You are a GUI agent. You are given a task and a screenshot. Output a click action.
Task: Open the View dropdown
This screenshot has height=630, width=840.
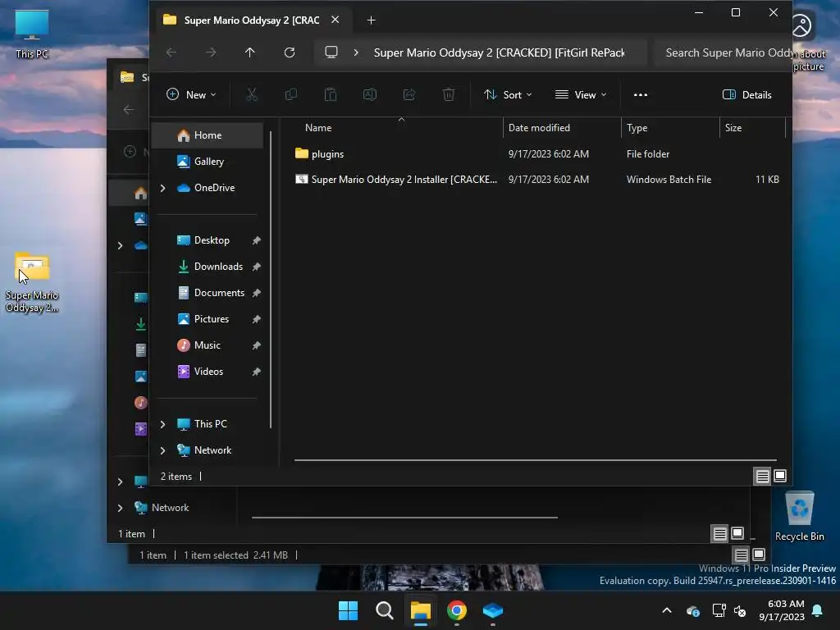pyautogui.click(x=581, y=95)
